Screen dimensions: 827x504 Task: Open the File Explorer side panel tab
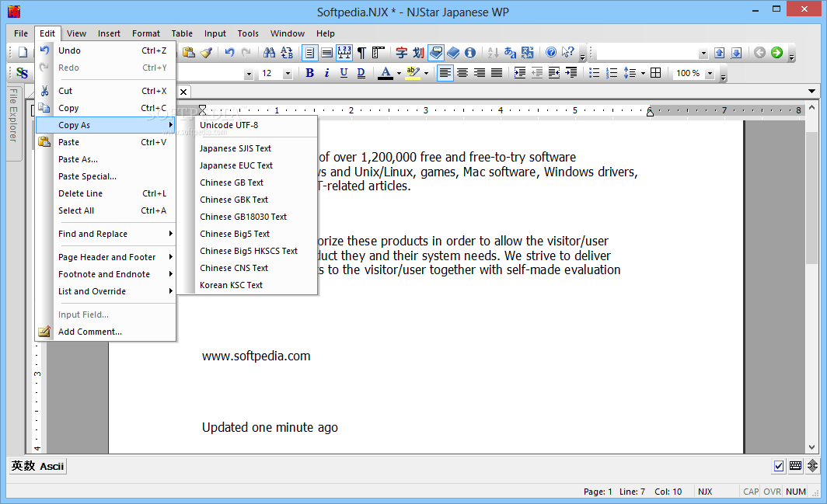pyautogui.click(x=14, y=122)
